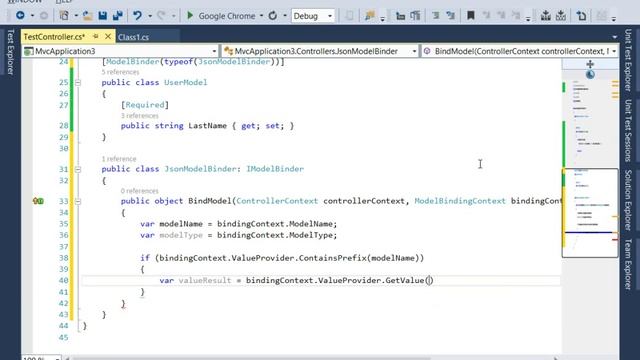Viewport: 640px width, 360px height.
Task: Open the document tab list dropdown arrow
Action: click(614, 37)
